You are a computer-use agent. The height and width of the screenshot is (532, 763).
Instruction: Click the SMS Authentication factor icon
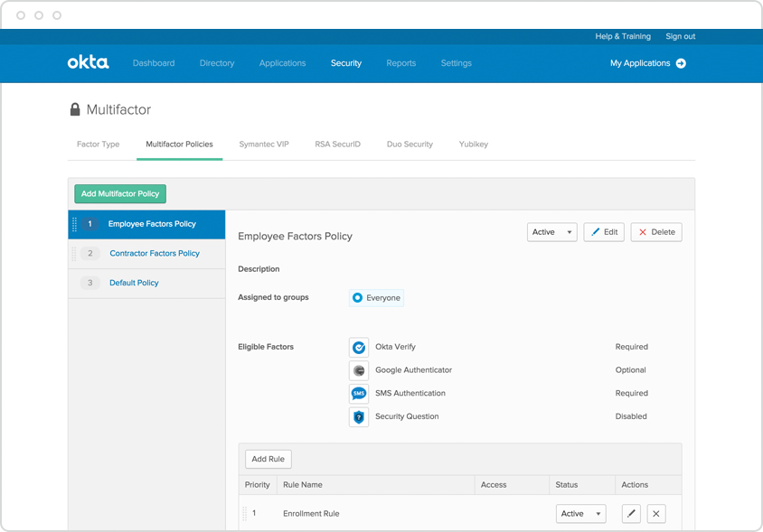359,393
